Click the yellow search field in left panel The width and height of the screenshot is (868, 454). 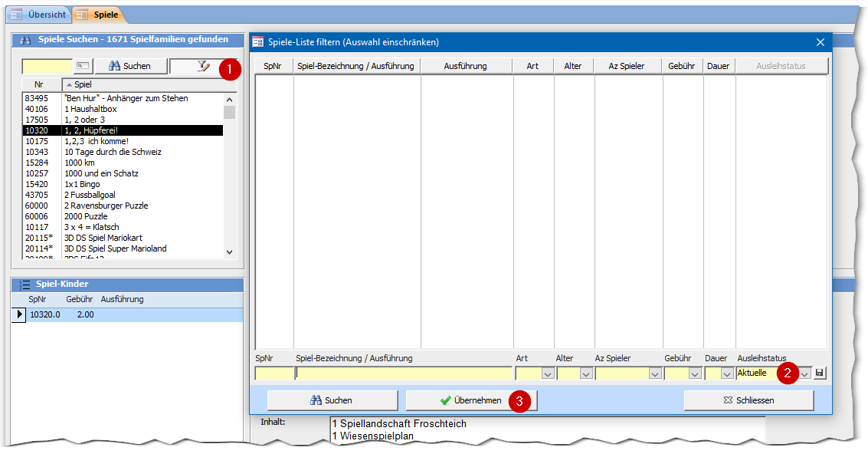(47, 66)
